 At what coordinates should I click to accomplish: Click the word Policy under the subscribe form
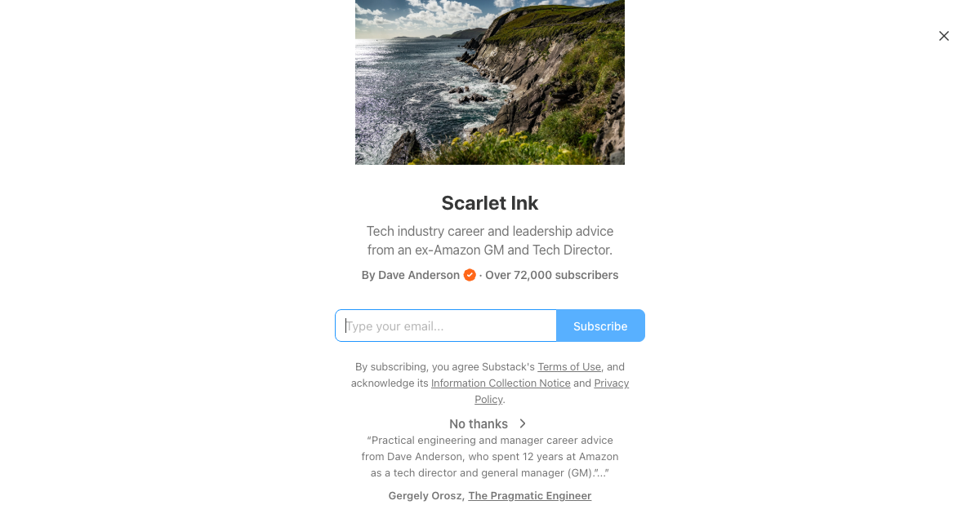coord(488,399)
